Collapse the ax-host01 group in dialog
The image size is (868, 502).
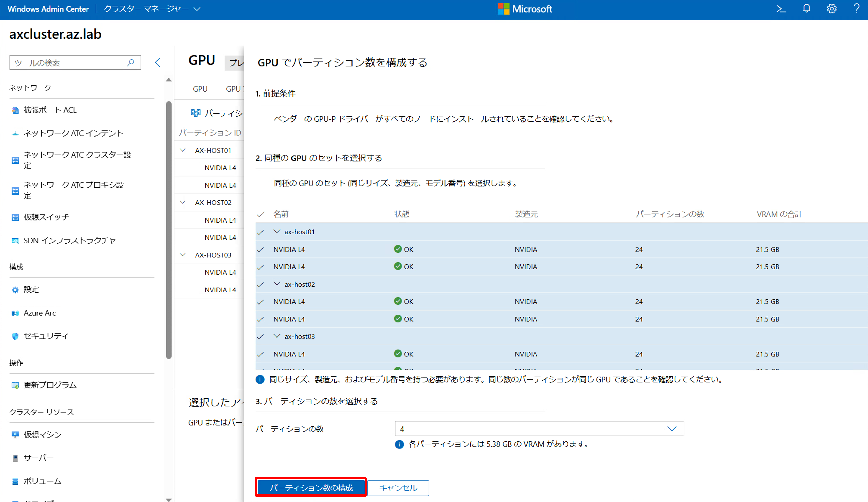click(x=277, y=232)
